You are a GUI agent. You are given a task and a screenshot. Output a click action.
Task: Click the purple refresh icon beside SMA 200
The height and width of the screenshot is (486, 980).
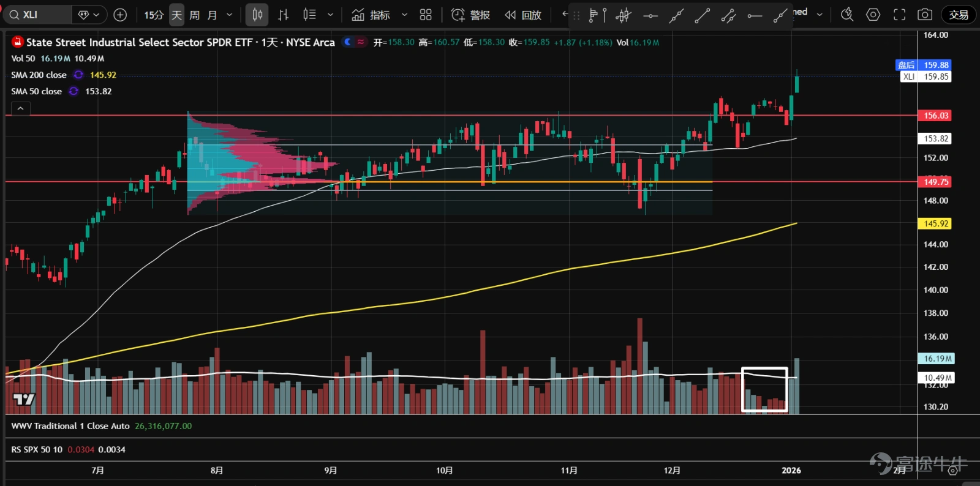coord(78,75)
